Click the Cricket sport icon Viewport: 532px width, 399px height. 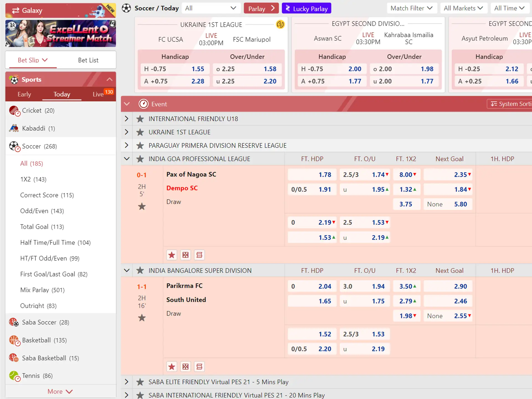[x=14, y=111]
